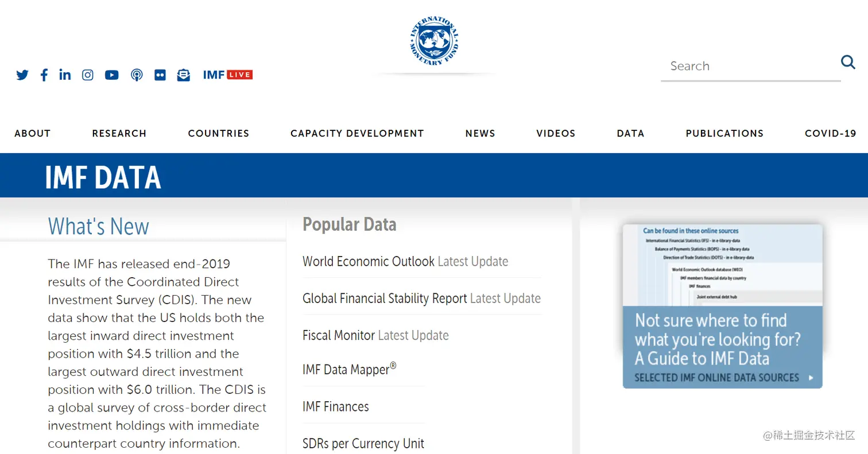Open the IMF Finances link

336,406
